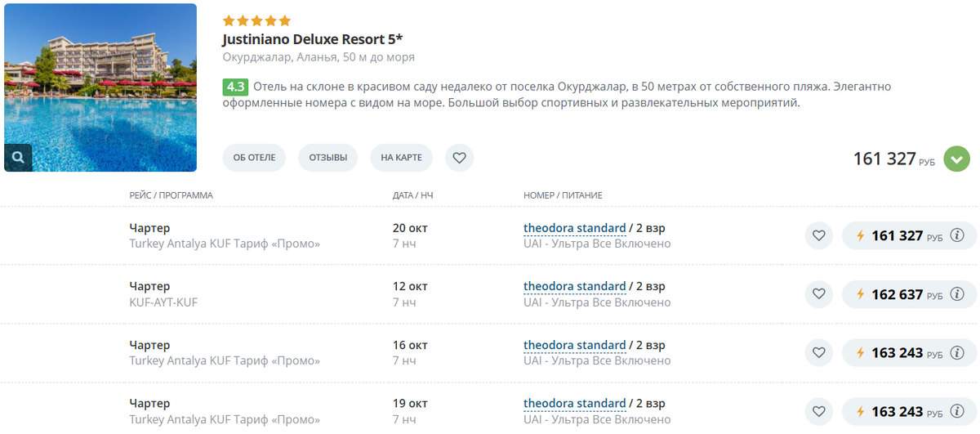Image resolution: width=980 pixels, height=434 pixels.
Task: Click the ДАТА / НЧ column header
Action: 412,195
